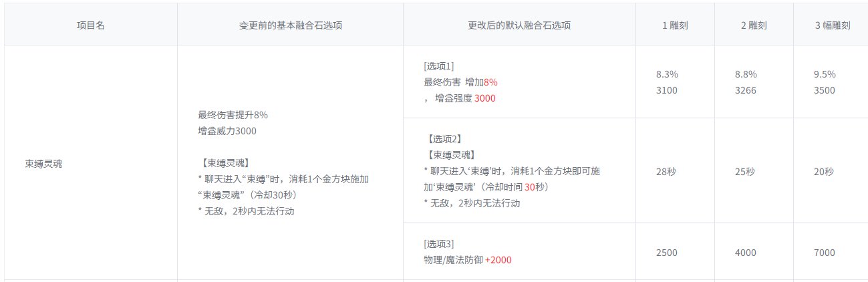Click the red 8% value in option 1

(490, 82)
